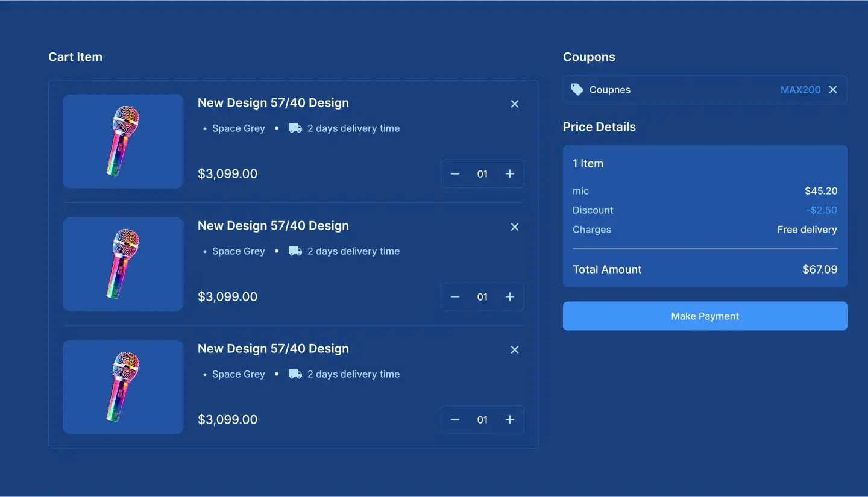Viewport: 868px width, 497px height.
Task: Click 'Space Grey' in the first cart item
Action: click(x=239, y=128)
